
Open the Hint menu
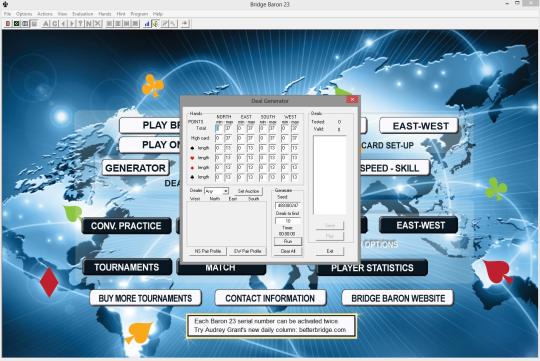tap(121, 14)
